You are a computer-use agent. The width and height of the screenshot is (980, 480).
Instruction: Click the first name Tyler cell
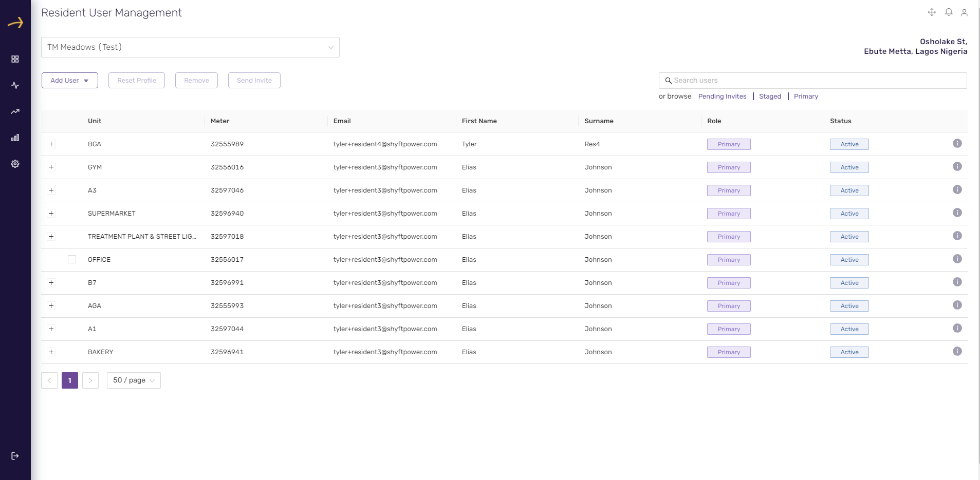point(469,144)
